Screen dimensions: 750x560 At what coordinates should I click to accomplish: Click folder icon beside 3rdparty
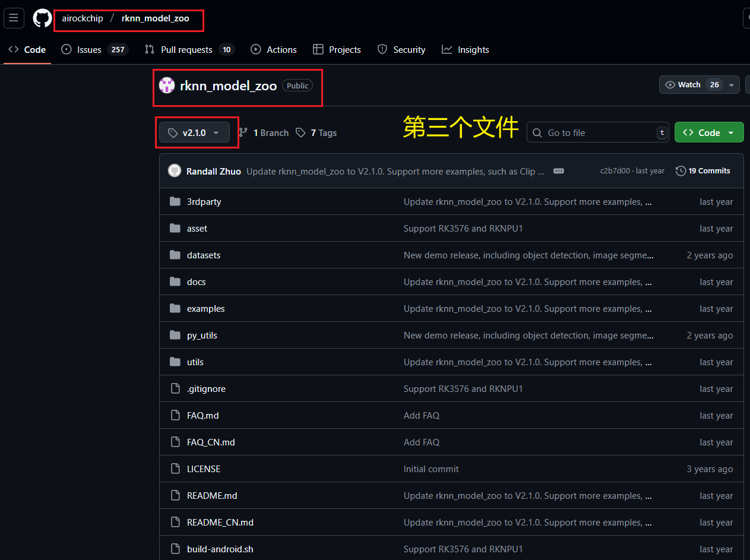(x=175, y=202)
